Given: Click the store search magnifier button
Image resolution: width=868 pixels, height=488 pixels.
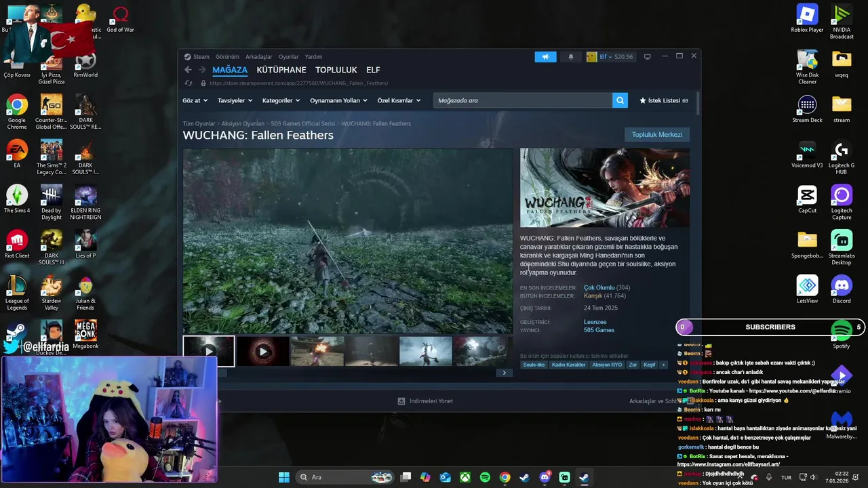Looking at the screenshot, I should coord(620,100).
